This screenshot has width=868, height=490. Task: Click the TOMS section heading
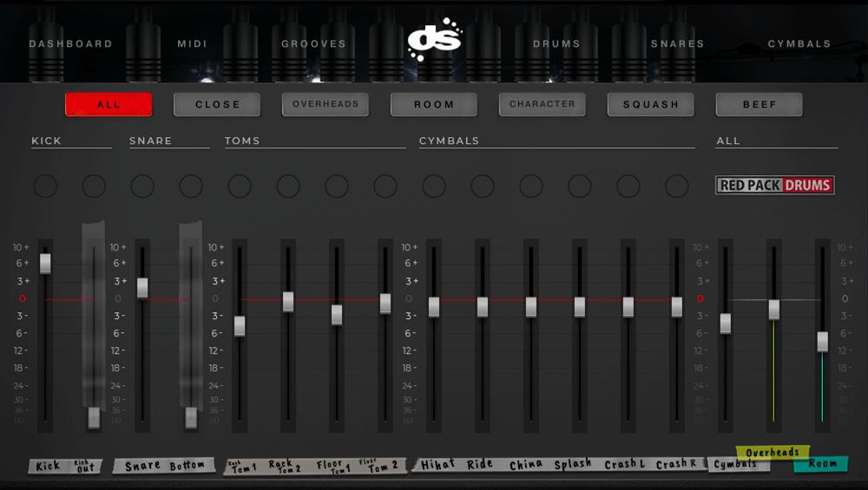pos(242,141)
